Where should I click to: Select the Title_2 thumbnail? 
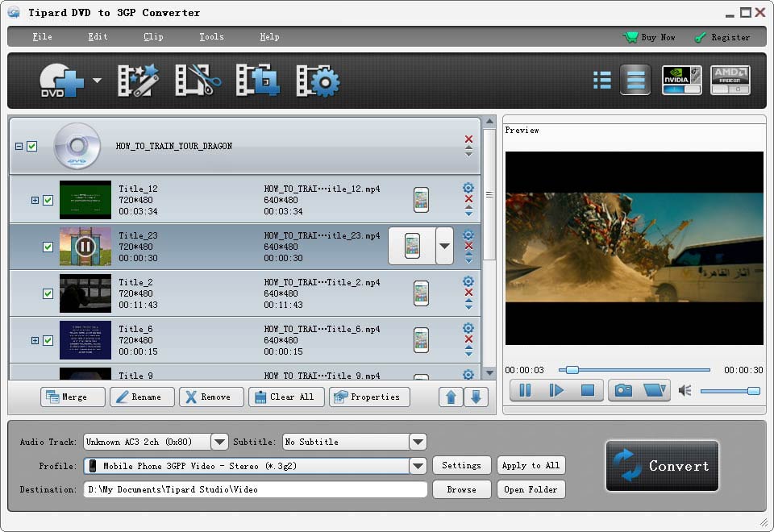pyautogui.click(x=85, y=293)
